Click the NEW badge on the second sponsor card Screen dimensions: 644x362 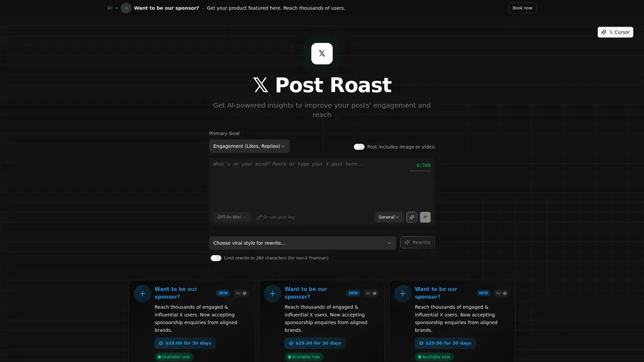(x=353, y=293)
